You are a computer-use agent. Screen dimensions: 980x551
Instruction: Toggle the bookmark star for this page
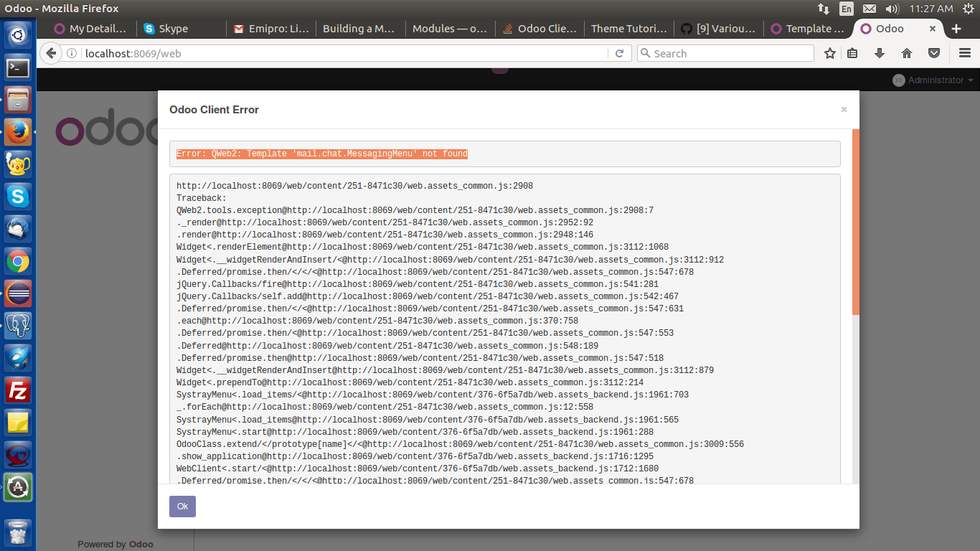pos(829,53)
